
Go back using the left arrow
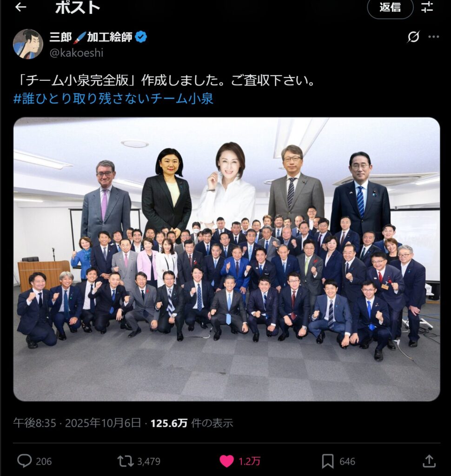(x=20, y=7)
